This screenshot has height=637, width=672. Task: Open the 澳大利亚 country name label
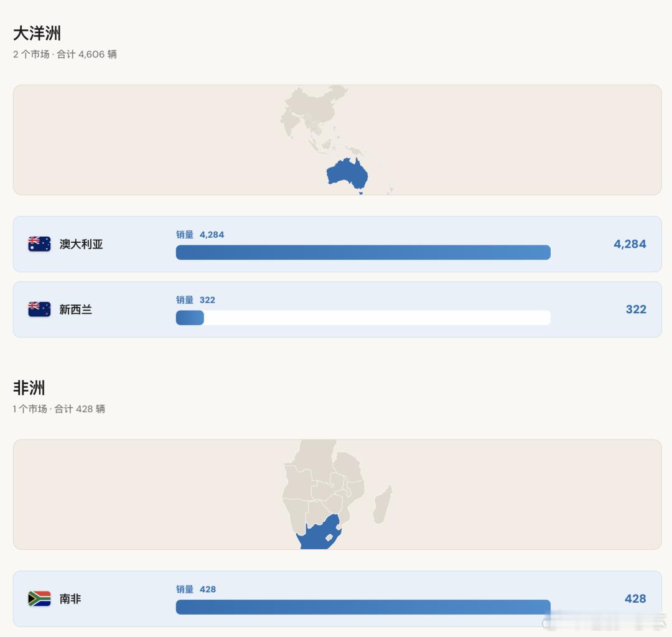pos(81,244)
